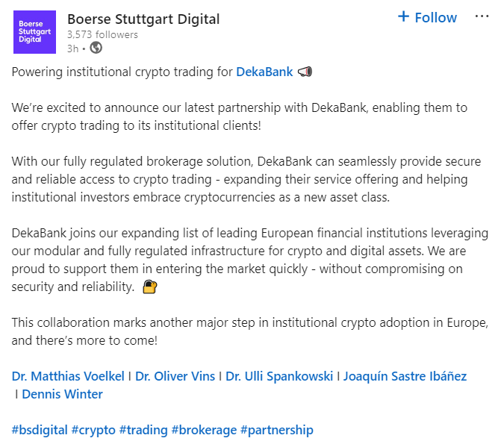Select the #bsdigital hashtag
504x444 pixels.
[40, 430]
